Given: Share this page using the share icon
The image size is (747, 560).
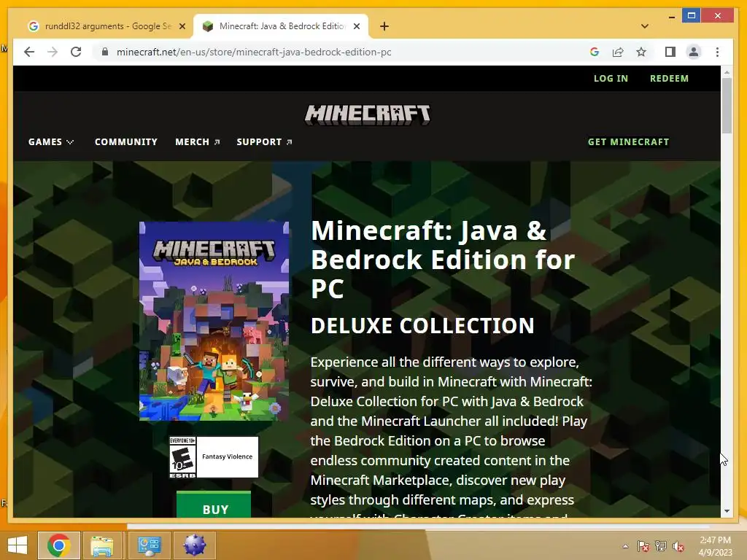Looking at the screenshot, I should 618,52.
